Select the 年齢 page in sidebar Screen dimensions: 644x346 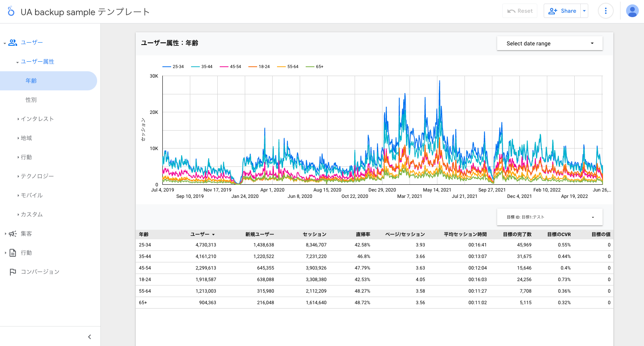[x=49, y=81]
